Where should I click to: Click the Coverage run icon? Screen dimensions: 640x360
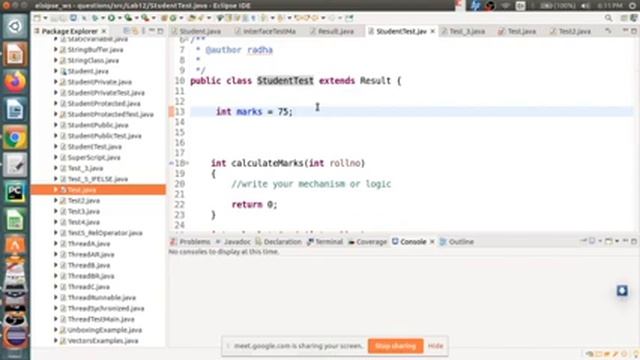pyautogui.click(x=128, y=18)
